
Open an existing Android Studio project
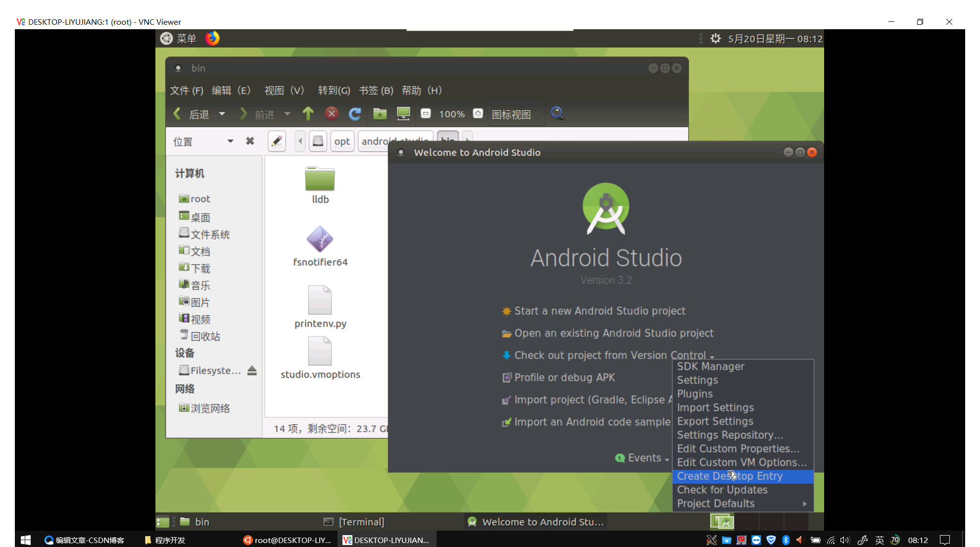pyautogui.click(x=613, y=333)
